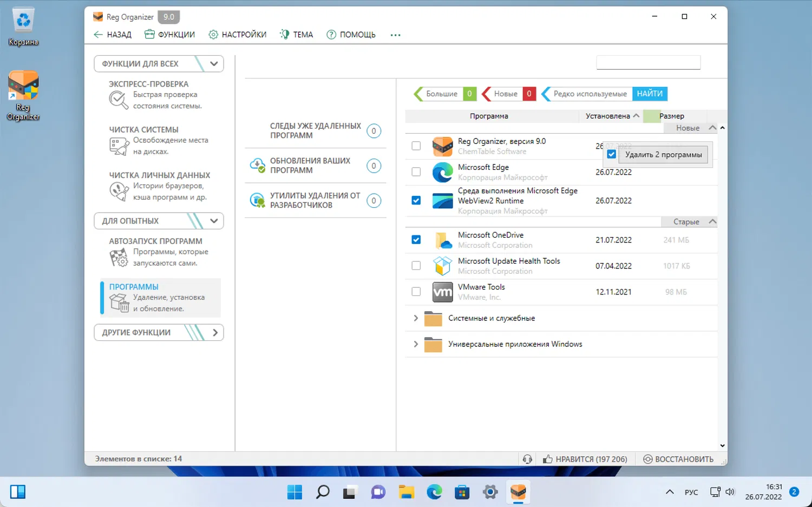Check the Microsoft Edge checkbox
The height and width of the screenshot is (507, 812).
pos(416,172)
